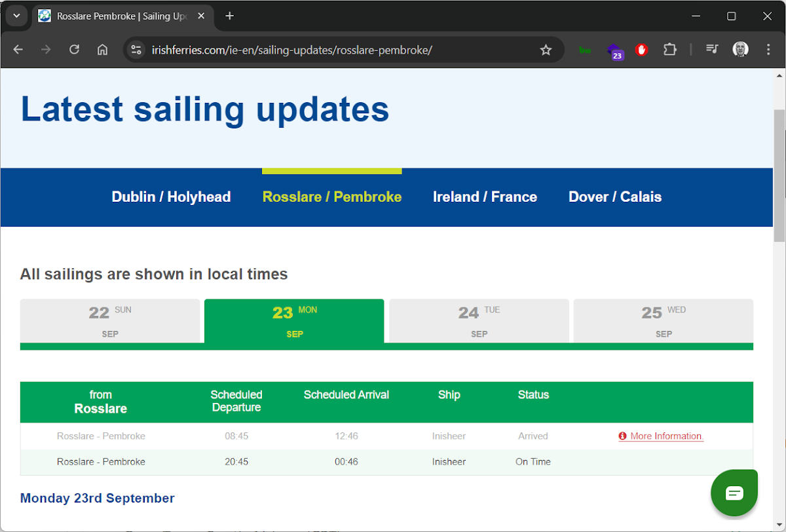
Task: View site information icon in address bar
Action: [x=136, y=50]
